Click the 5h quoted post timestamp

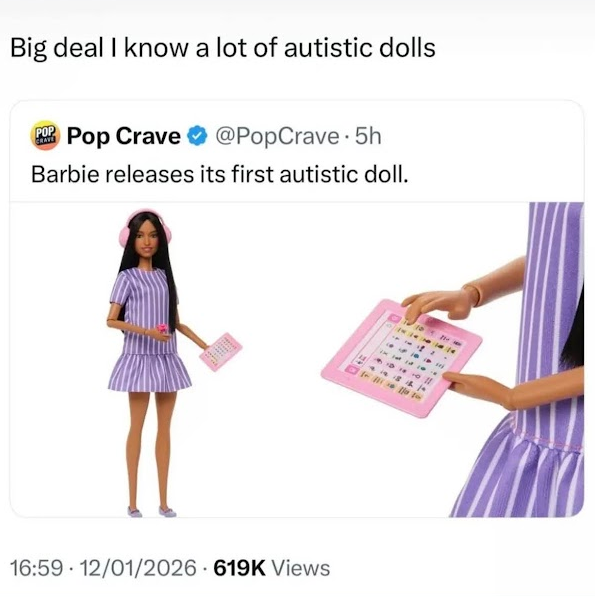[368, 136]
